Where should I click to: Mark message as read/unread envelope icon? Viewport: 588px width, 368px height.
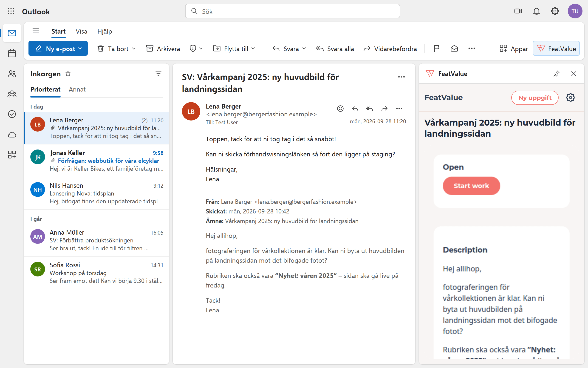[454, 49]
